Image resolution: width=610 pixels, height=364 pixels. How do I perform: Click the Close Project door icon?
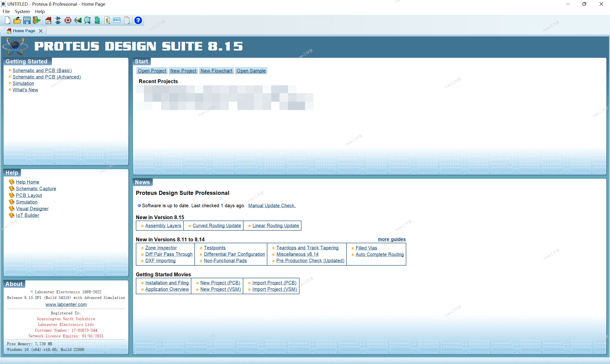(x=36, y=20)
